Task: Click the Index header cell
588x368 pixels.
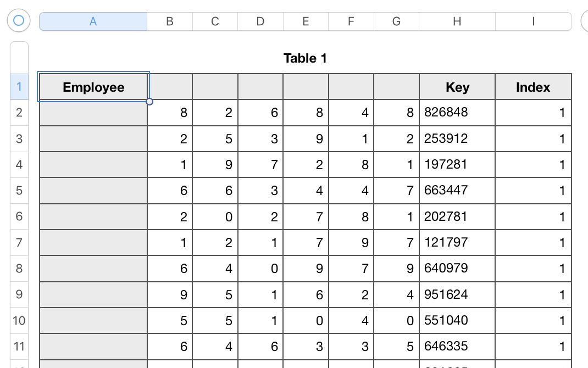Action: point(533,87)
